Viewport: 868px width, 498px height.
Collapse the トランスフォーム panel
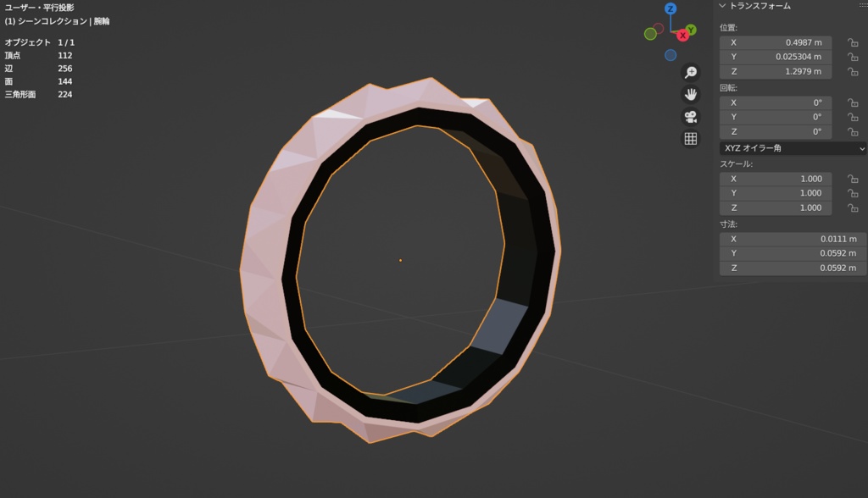[722, 6]
